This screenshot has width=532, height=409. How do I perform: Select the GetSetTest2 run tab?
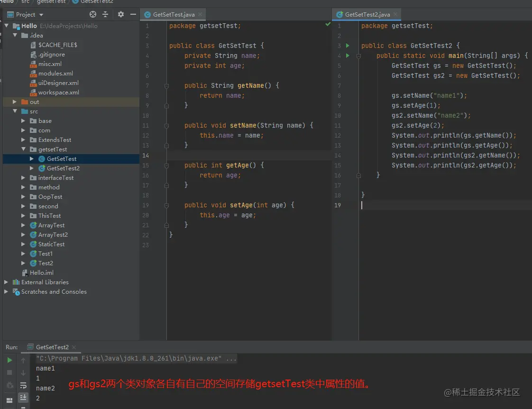point(52,347)
